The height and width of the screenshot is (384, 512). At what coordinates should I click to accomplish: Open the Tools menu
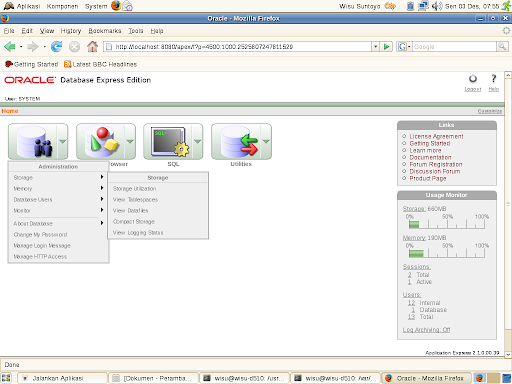[136, 31]
